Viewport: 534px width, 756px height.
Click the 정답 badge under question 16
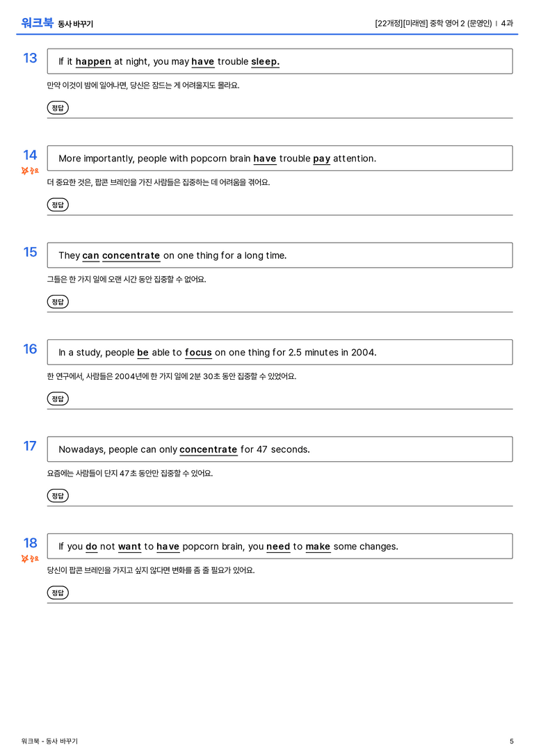pos(58,399)
